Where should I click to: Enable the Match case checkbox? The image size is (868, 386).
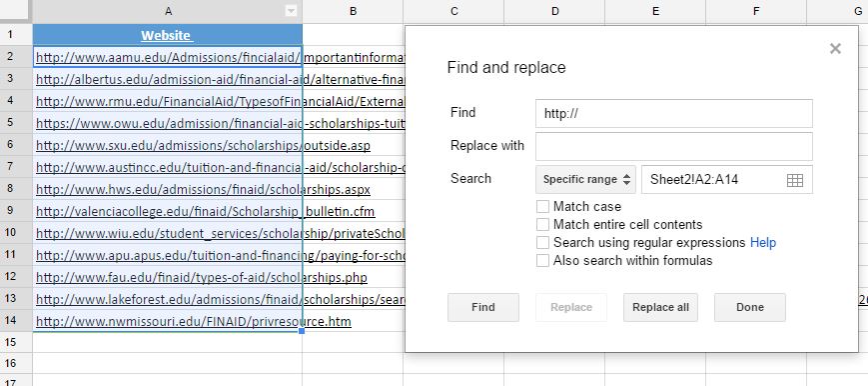[542, 206]
